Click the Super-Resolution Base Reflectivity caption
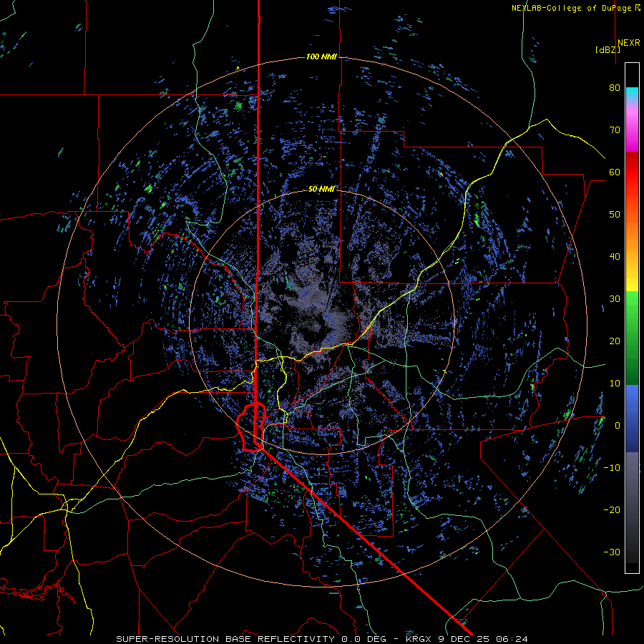The width and height of the screenshot is (644, 644). (322, 639)
